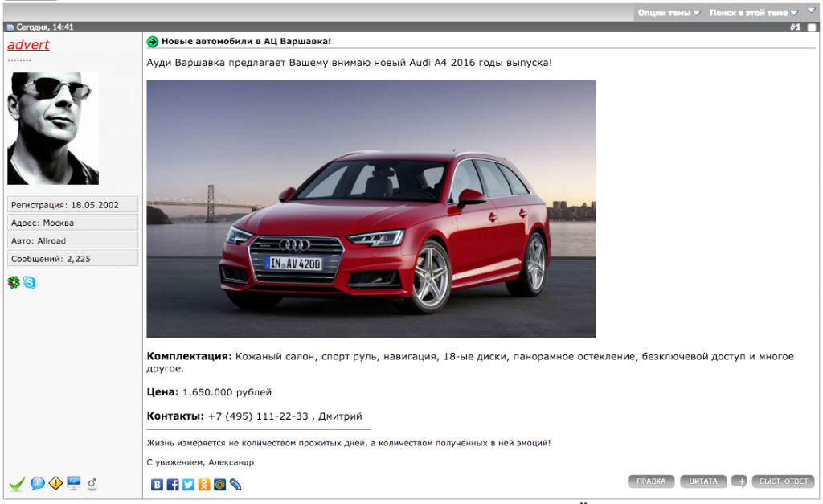
Task: Click the Авто: Allroad field
Action: (x=72, y=240)
